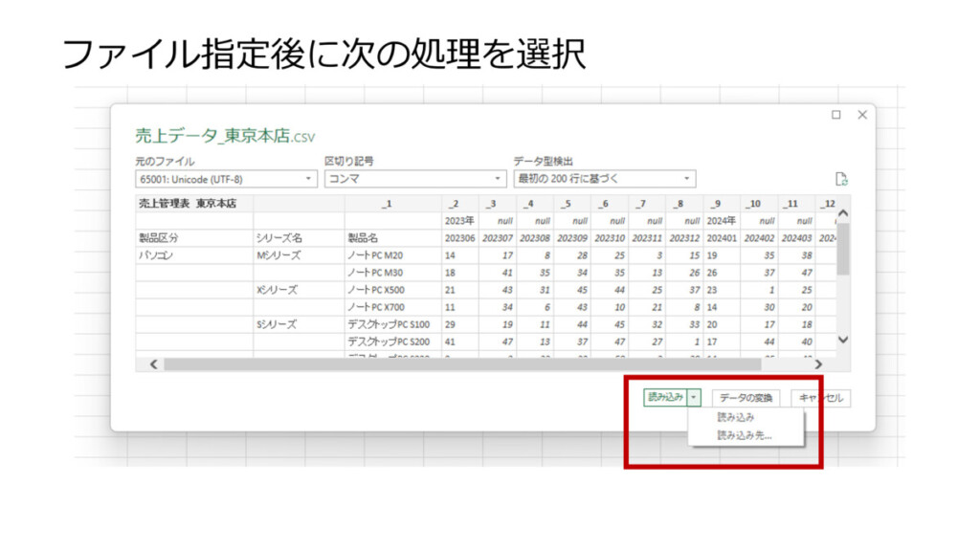This screenshot has width=980, height=551.
Task: Click the preview's vertical scrollbar down arrow
Action: pyautogui.click(x=843, y=340)
